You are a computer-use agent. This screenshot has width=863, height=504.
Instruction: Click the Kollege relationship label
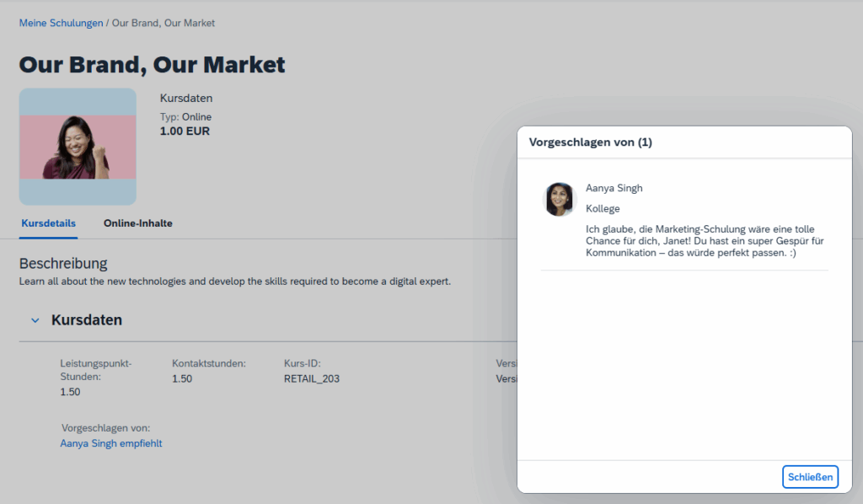[603, 208]
